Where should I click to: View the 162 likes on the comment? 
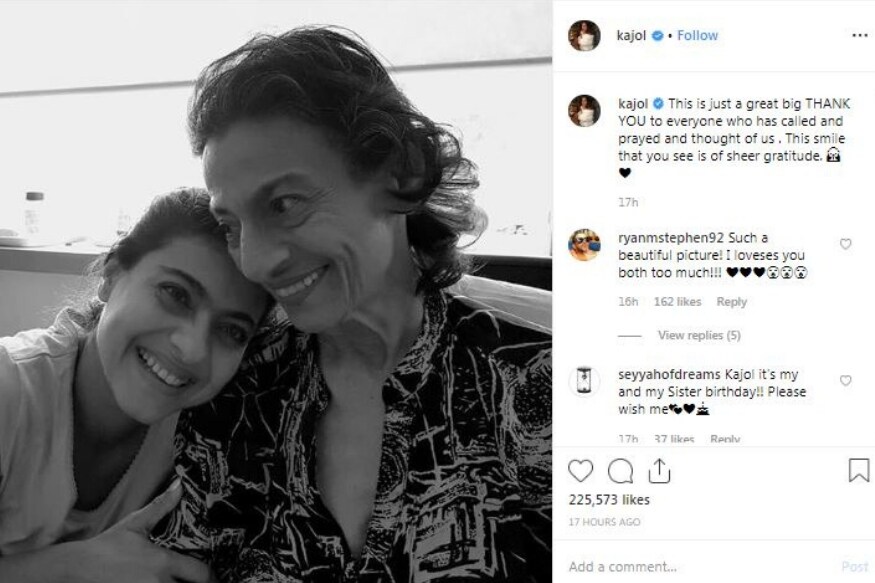(675, 302)
